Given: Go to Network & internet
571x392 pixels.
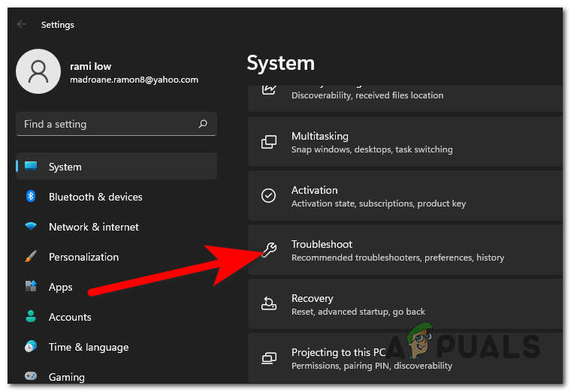Looking at the screenshot, I should [116, 226].
